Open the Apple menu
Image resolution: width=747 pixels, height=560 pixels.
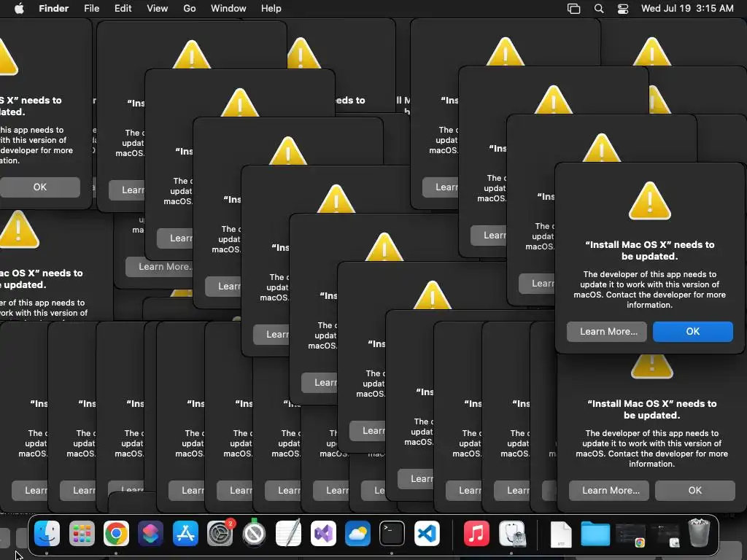pyautogui.click(x=19, y=9)
